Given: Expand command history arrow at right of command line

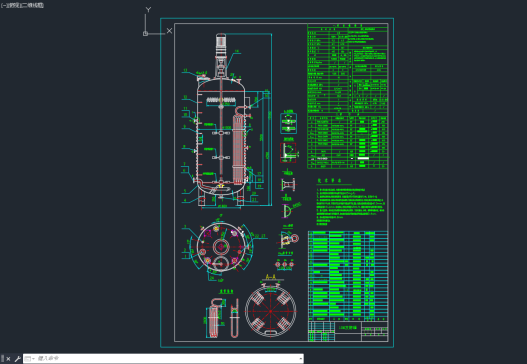Looking at the screenshot, I should pos(300,359).
